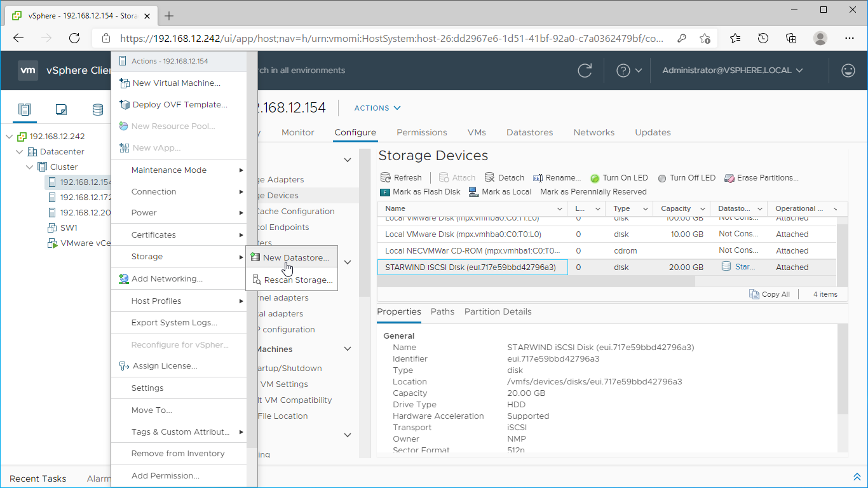Open Hosts and Clusters inventory view icon
This screenshot has height=488, width=868.
pos(24,109)
